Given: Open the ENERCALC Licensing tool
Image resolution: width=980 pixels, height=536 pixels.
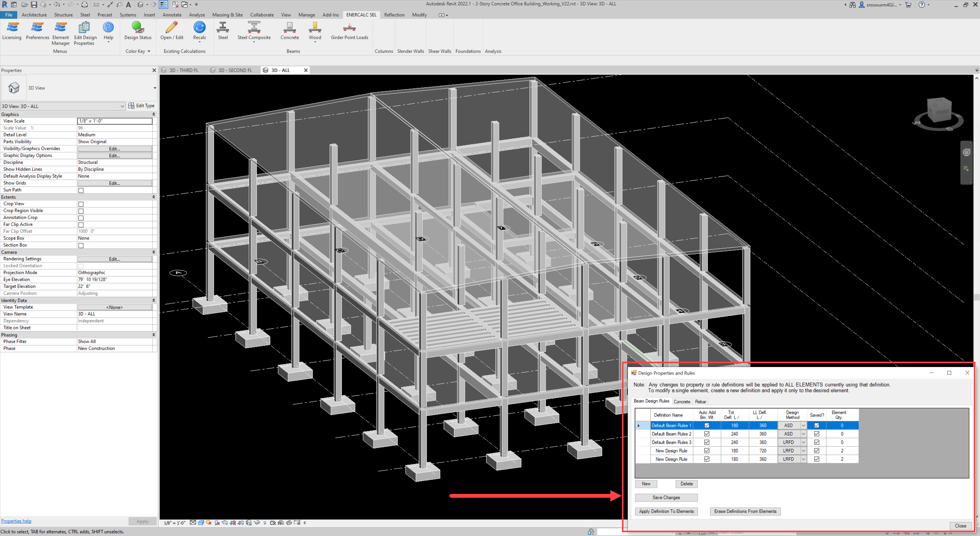Looking at the screenshot, I should pyautogui.click(x=12, y=31).
